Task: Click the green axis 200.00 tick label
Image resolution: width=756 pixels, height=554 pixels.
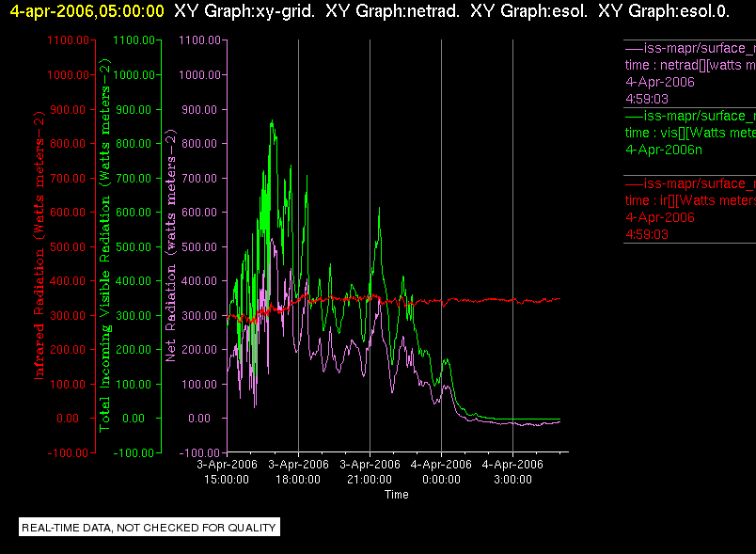Action: tap(134, 350)
